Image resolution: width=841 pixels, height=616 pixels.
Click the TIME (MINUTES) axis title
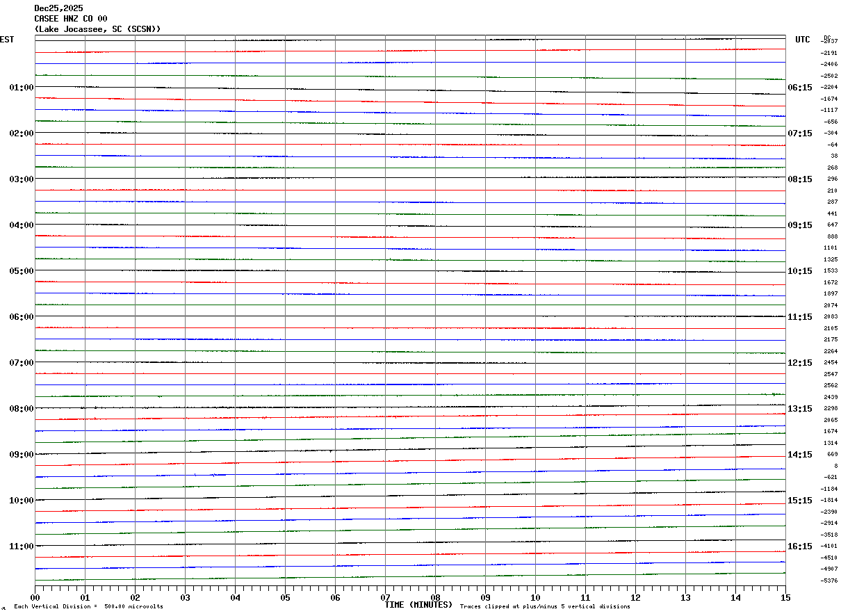pos(418,605)
